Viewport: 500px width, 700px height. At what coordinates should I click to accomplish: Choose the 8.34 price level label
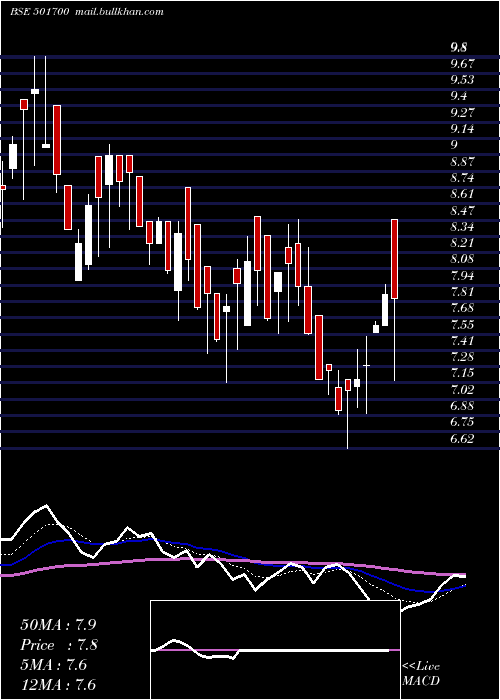[462, 227]
